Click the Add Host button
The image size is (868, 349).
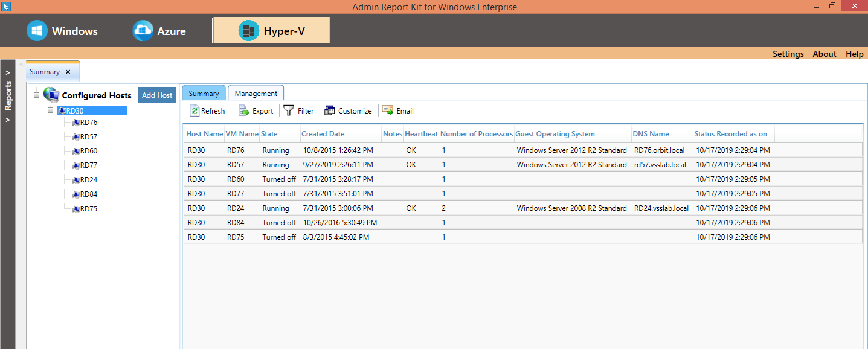(x=157, y=95)
